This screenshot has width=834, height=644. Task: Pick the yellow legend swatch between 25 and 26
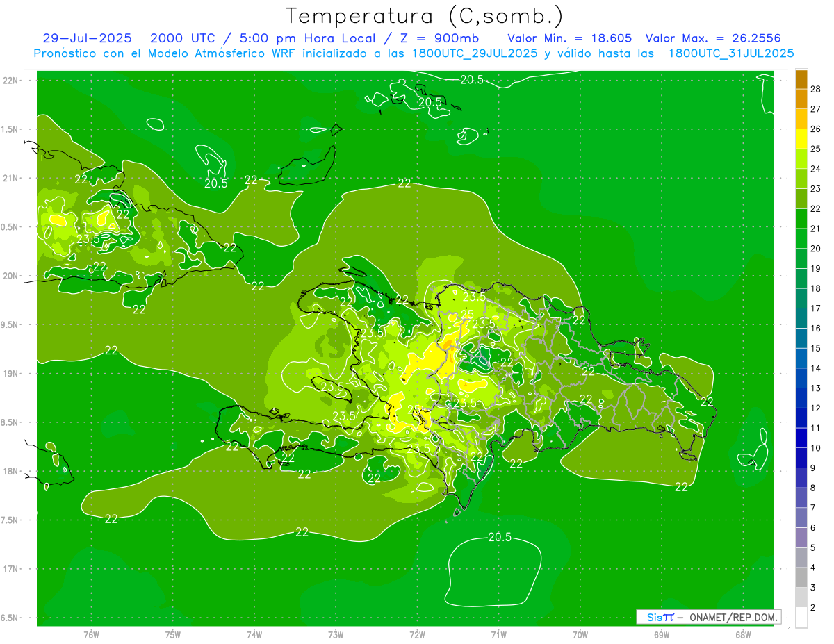click(x=801, y=139)
